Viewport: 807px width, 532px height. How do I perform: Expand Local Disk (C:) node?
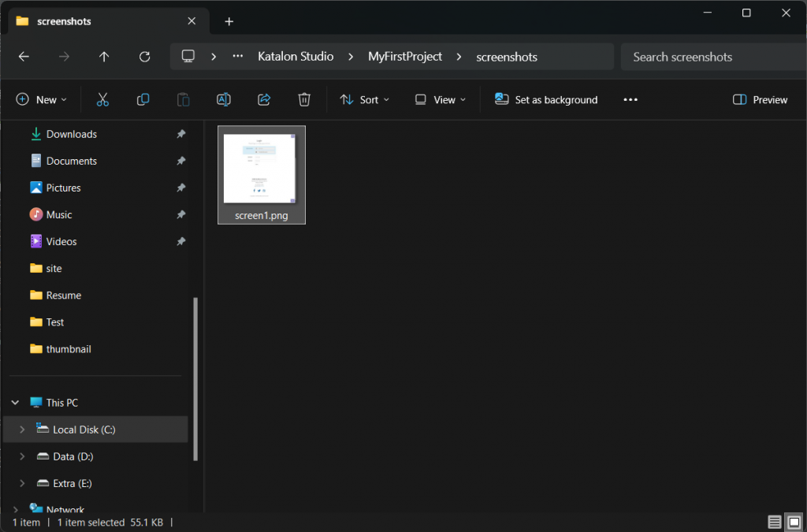coord(21,429)
